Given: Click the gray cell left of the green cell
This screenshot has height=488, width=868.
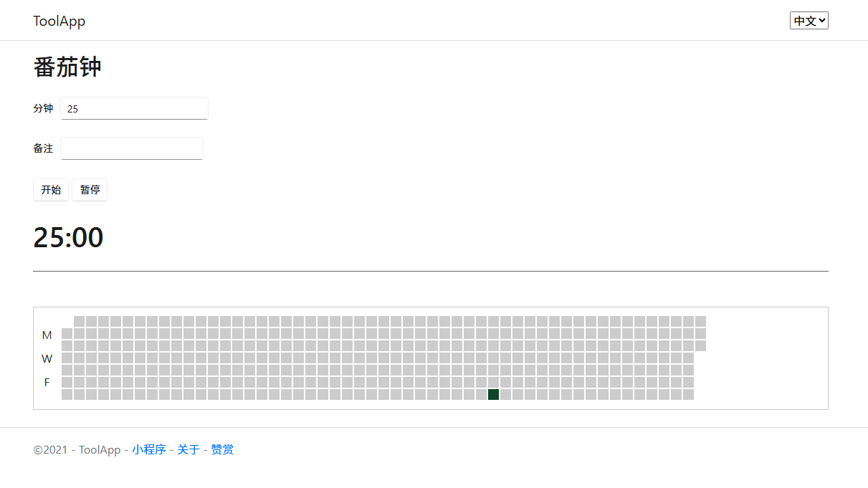Looking at the screenshot, I should tap(481, 394).
